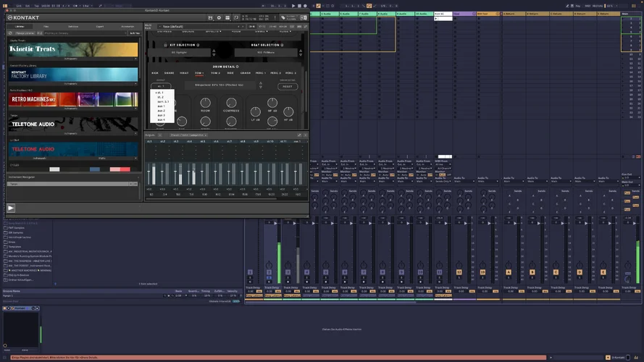The height and width of the screenshot is (362, 644).
Task: Click the library refresh icon
Action: pos(10,33)
